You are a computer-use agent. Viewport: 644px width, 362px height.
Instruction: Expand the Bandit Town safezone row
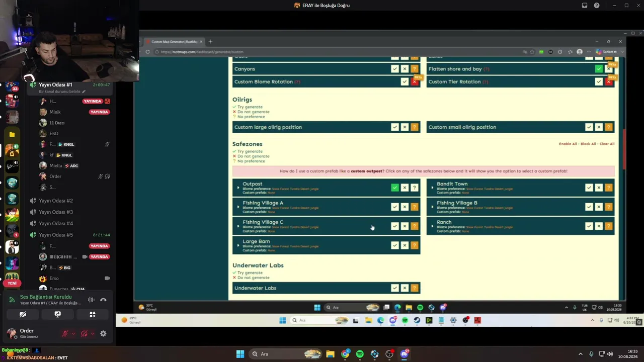point(432,188)
